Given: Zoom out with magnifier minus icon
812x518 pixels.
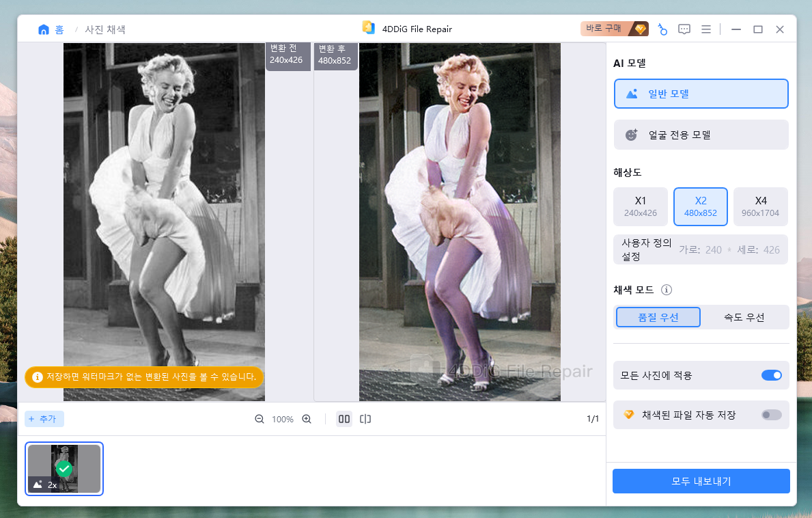Looking at the screenshot, I should pyautogui.click(x=260, y=419).
